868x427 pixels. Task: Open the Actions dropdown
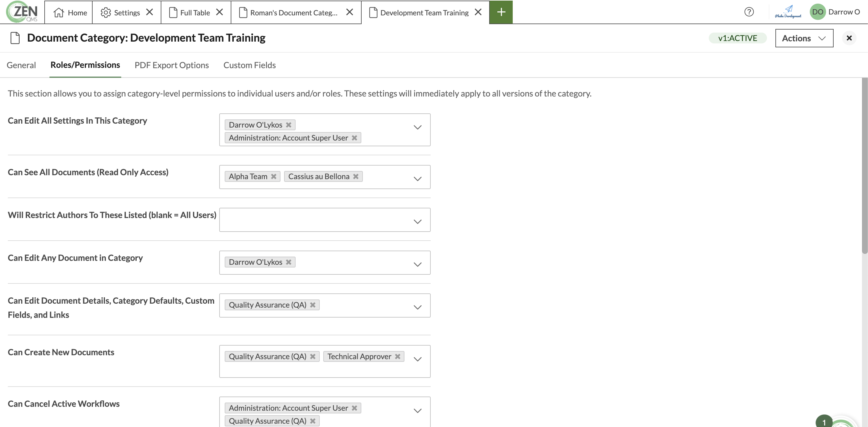tap(804, 38)
